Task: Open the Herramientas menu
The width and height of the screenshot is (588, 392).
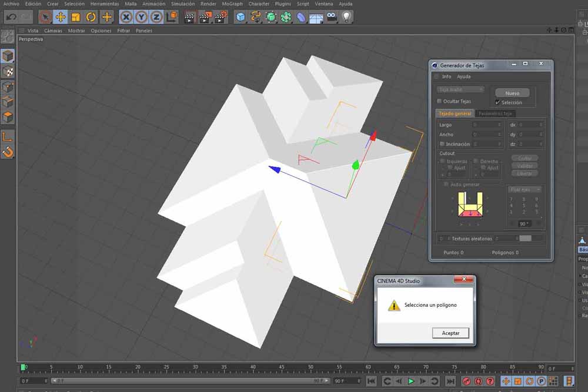Action: click(x=105, y=4)
